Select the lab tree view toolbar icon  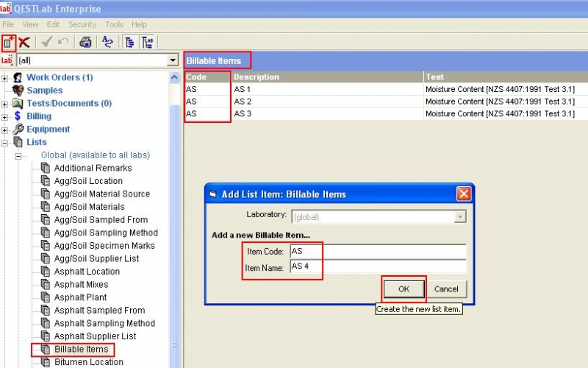[x=147, y=42]
